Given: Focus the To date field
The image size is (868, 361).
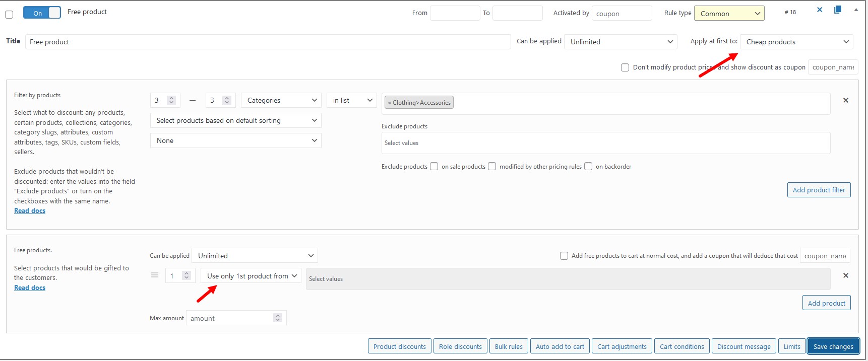Looking at the screenshot, I should [x=518, y=13].
